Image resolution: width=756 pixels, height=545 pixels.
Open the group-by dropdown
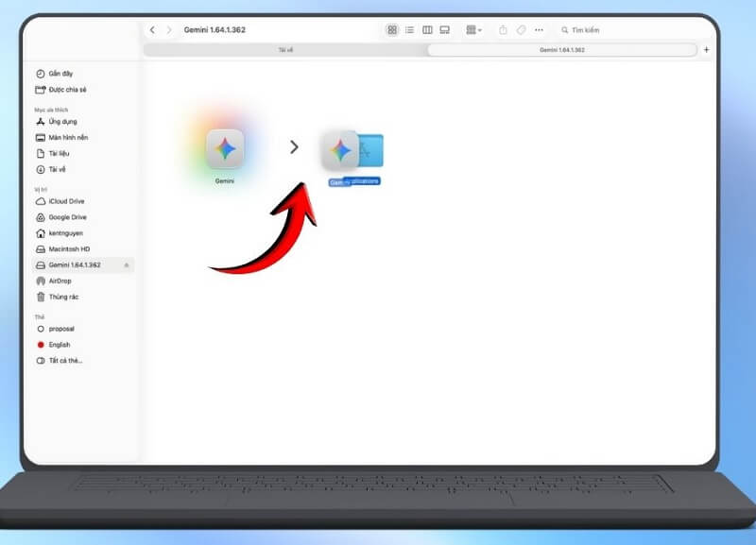pyautogui.click(x=473, y=30)
